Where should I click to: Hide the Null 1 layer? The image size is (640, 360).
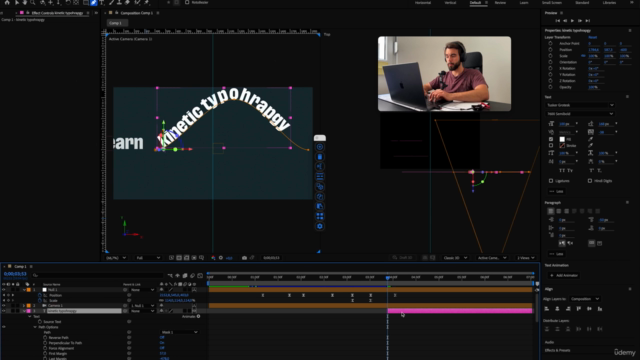[x=4, y=290]
